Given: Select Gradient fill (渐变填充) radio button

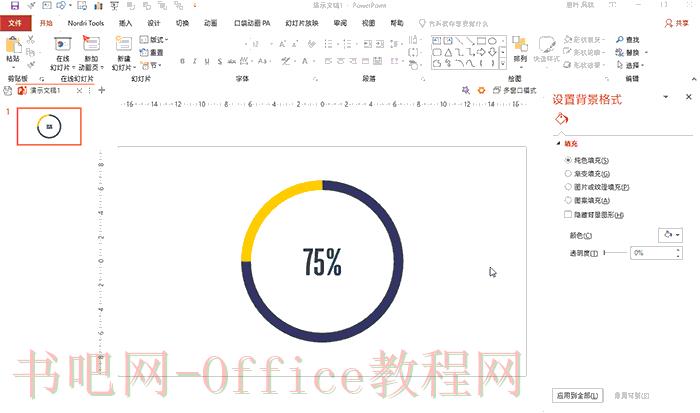Looking at the screenshot, I should (x=568, y=173).
